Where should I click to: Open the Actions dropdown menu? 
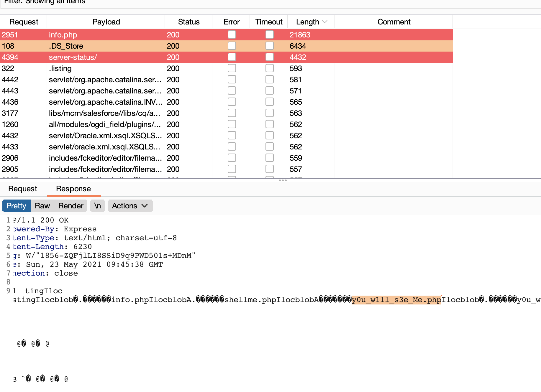(130, 206)
